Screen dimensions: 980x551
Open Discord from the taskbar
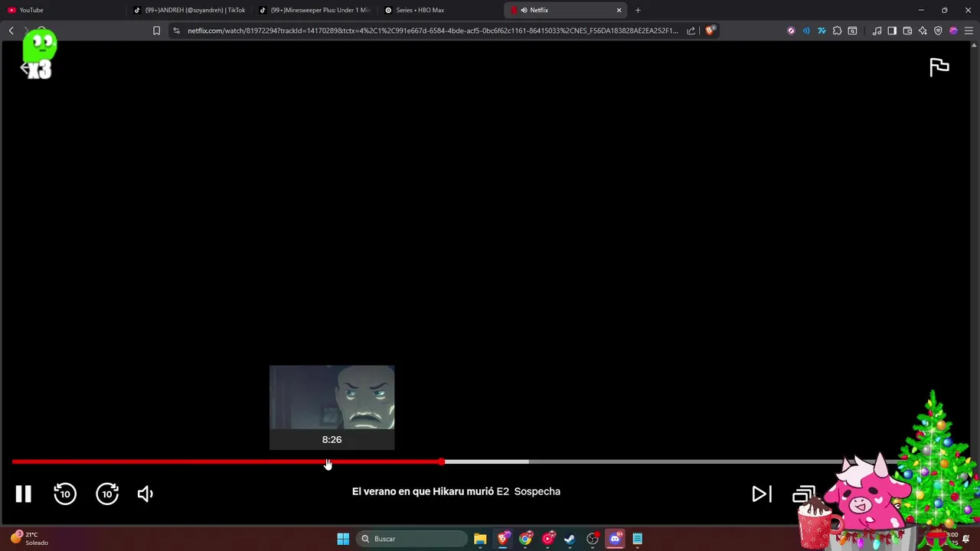click(615, 539)
